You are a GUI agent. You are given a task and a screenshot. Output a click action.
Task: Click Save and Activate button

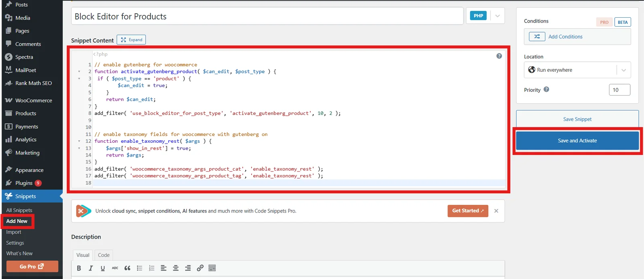point(577,141)
